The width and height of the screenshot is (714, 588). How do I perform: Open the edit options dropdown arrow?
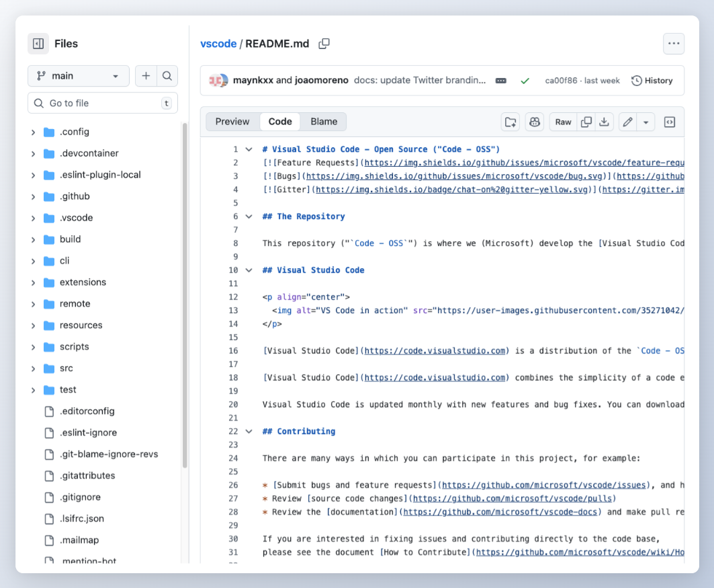[x=645, y=122]
